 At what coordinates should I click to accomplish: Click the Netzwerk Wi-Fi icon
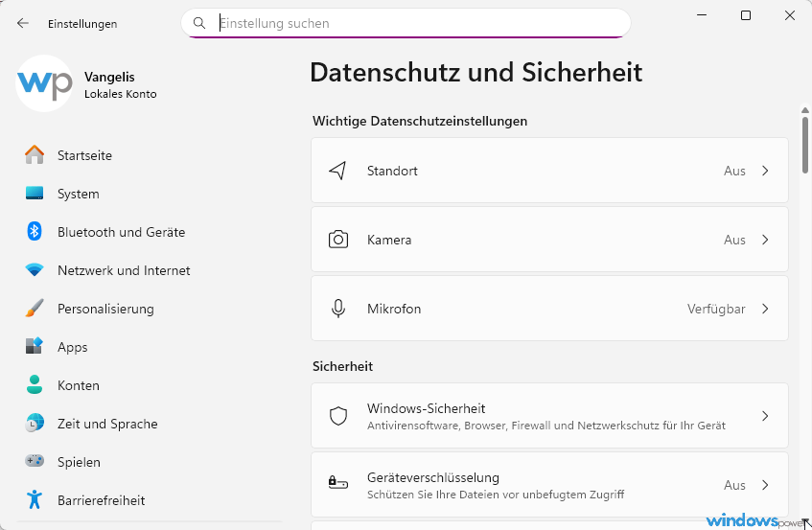[x=35, y=269]
